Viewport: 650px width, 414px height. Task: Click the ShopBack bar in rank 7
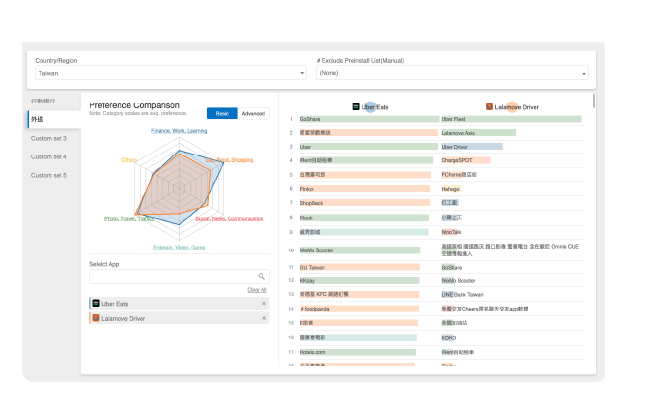coord(365,203)
